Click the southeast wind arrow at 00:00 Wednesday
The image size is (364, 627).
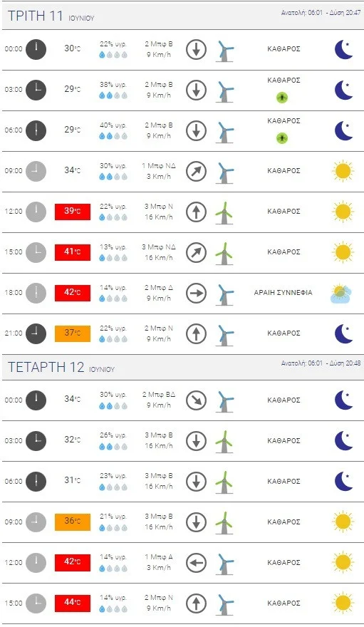pyautogui.click(x=196, y=400)
